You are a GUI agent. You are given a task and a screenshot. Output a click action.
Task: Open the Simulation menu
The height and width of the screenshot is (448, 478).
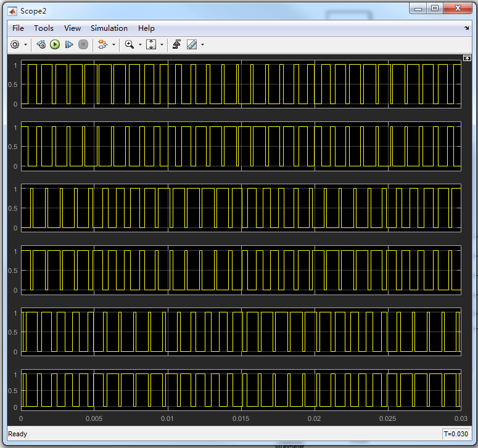coord(109,28)
